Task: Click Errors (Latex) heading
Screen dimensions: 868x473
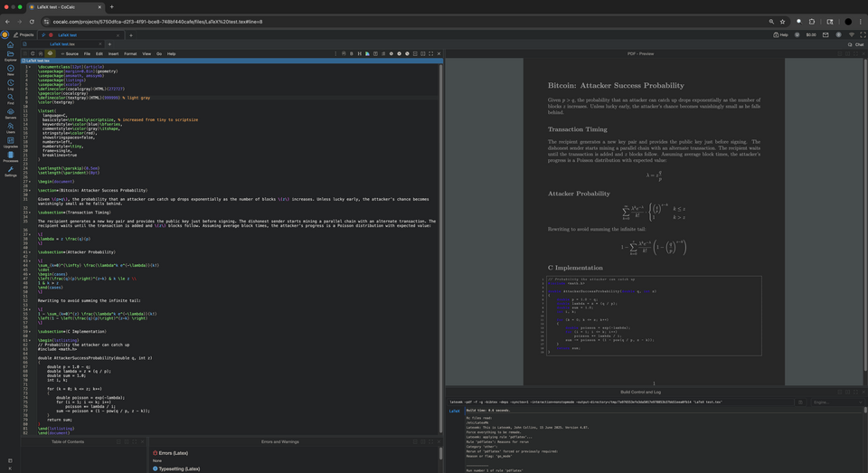Action: click(171, 453)
